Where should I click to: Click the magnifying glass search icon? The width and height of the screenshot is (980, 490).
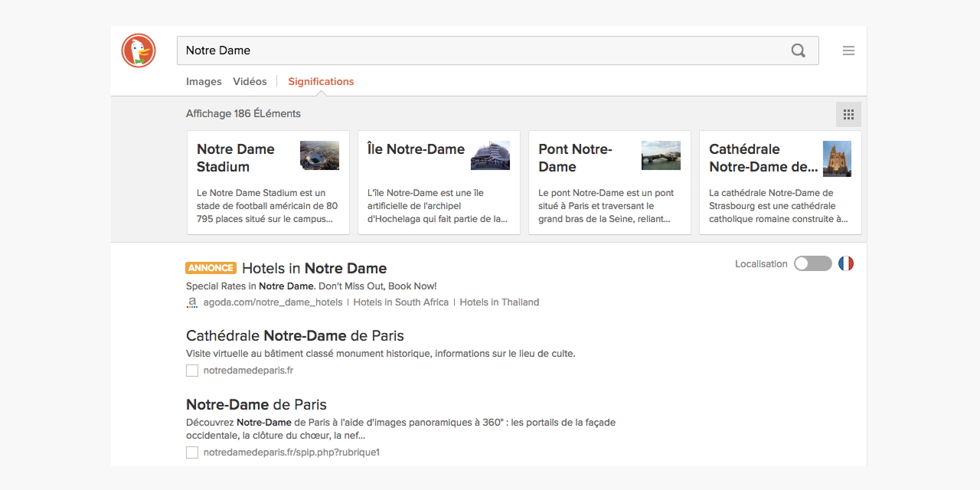[x=799, y=51]
